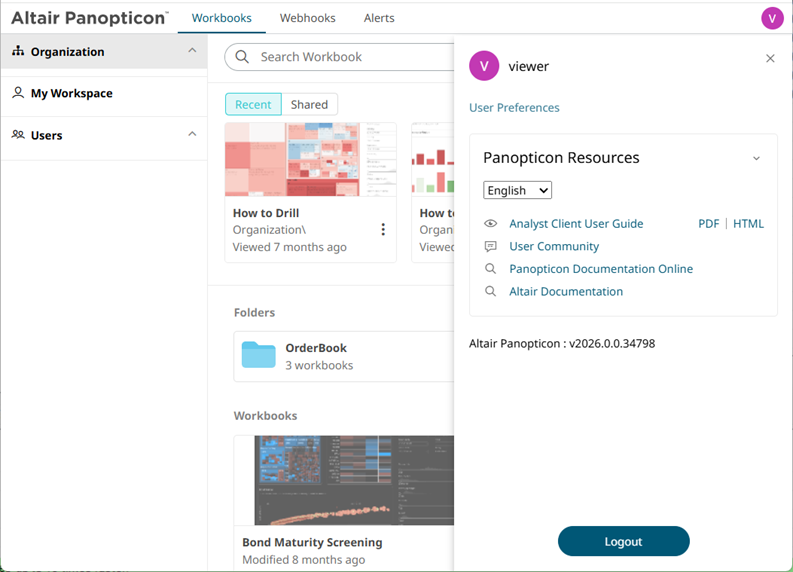This screenshot has width=793, height=572.
Task: Click the My Workspace person icon
Action: [x=18, y=93]
